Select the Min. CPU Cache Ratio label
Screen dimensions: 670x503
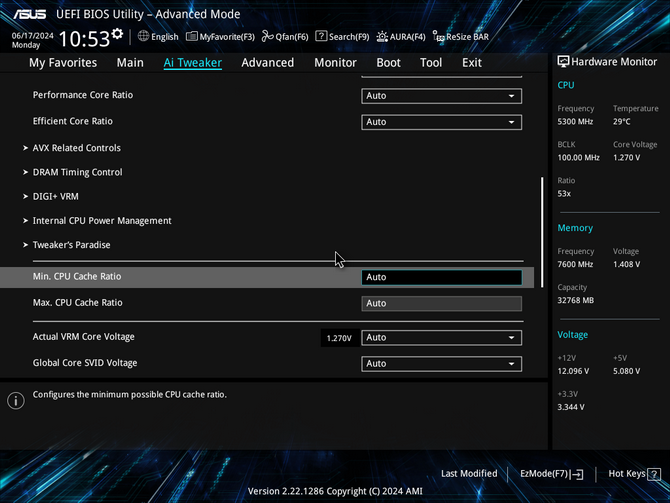(77, 277)
